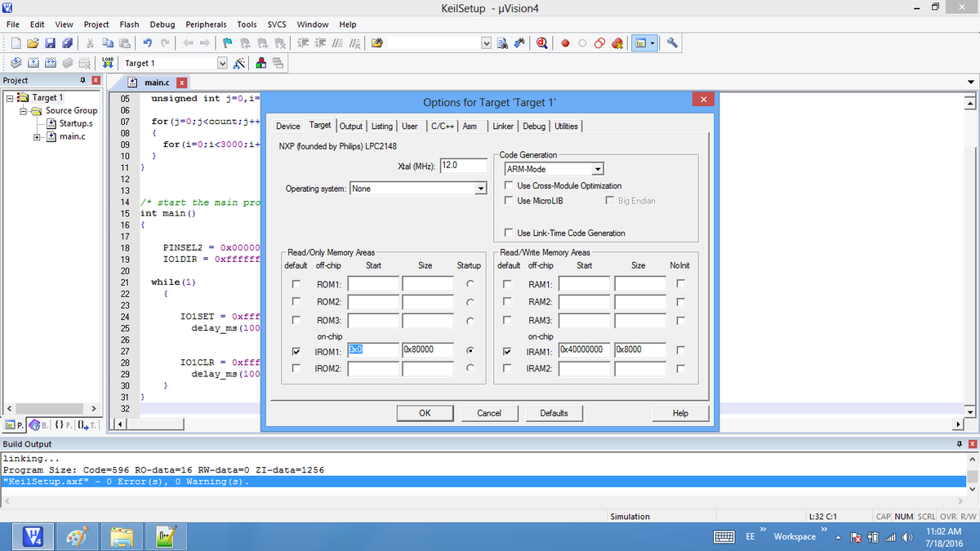
Task: Expand the Operating system dropdown
Action: (480, 189)
